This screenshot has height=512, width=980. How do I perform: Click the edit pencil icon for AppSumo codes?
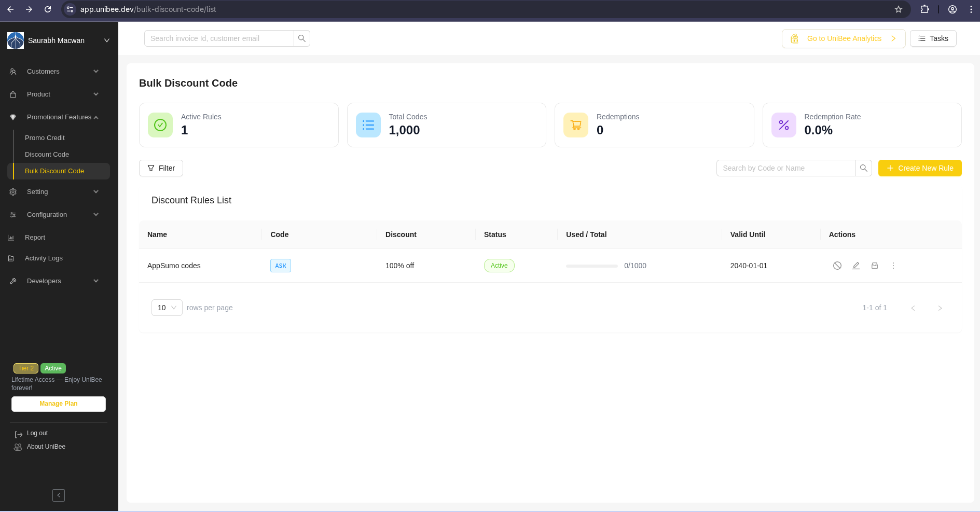tap(856, 266)
